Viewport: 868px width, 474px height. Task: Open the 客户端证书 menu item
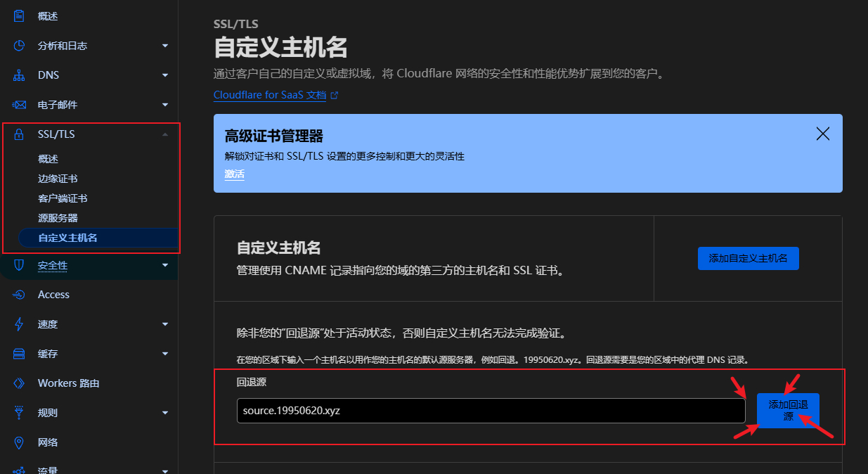64,198
